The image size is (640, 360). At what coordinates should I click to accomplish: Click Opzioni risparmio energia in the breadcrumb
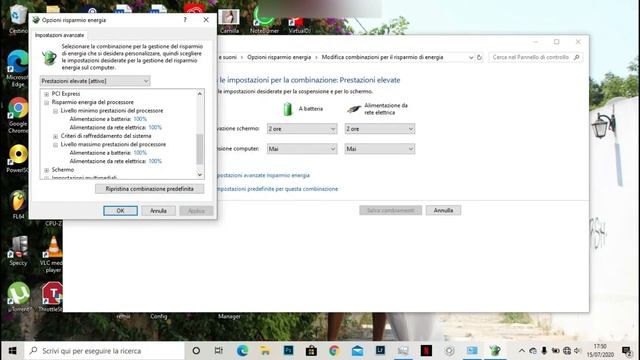click(279, 57)
